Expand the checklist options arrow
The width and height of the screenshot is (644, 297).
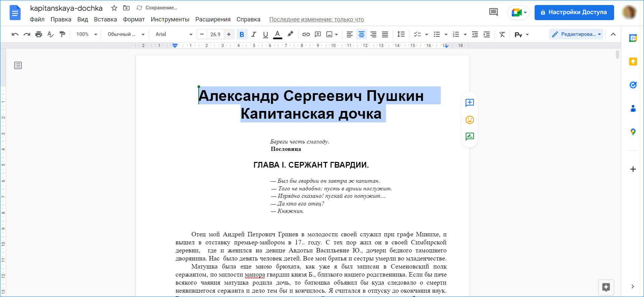427,34
